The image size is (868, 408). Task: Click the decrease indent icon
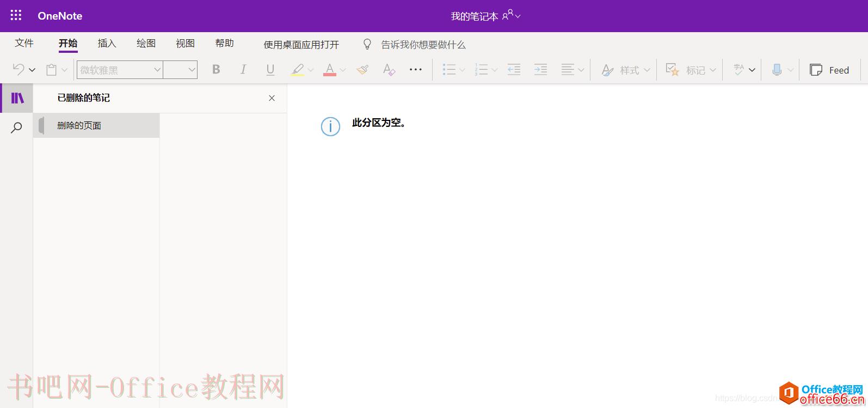tap(514, 70)
